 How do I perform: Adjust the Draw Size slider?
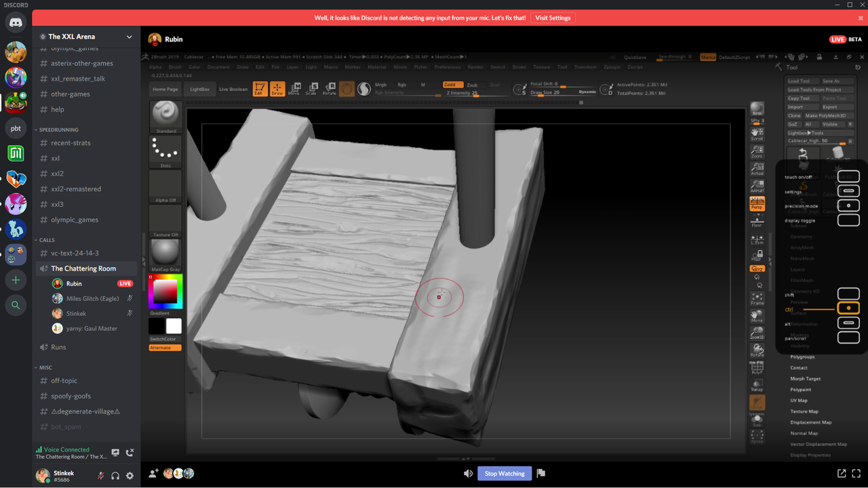click(563, 92)
